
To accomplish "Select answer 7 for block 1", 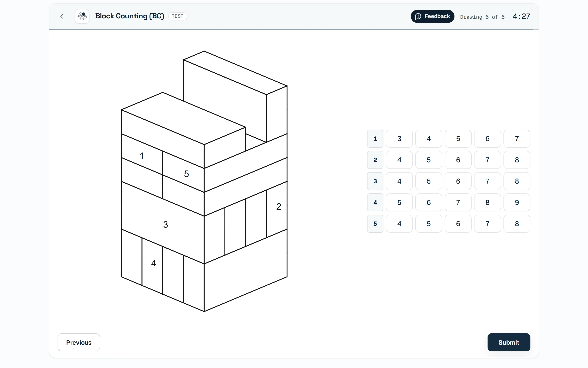I will [x=517, y=138].
